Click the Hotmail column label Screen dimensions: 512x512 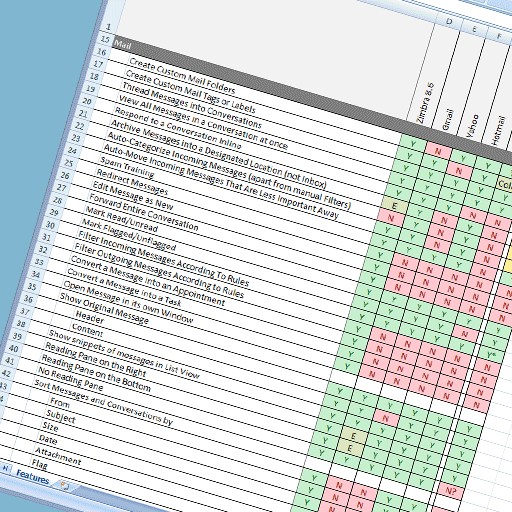tap(498, 130)
